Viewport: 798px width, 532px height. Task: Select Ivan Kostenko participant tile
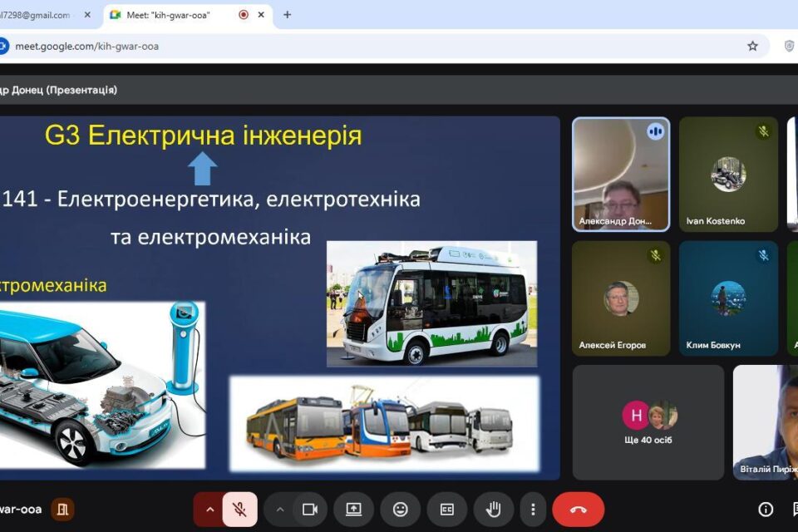click(728, 175)
